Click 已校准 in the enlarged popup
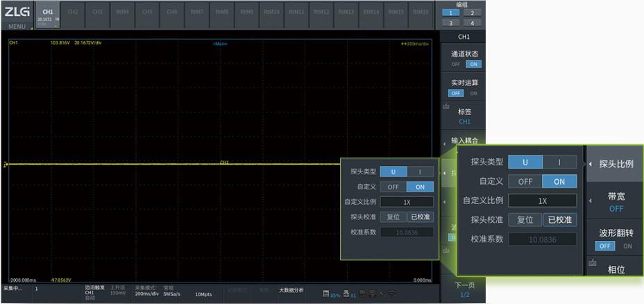The width and height of the screenshot is (644, 304). [x=560, y=220]
